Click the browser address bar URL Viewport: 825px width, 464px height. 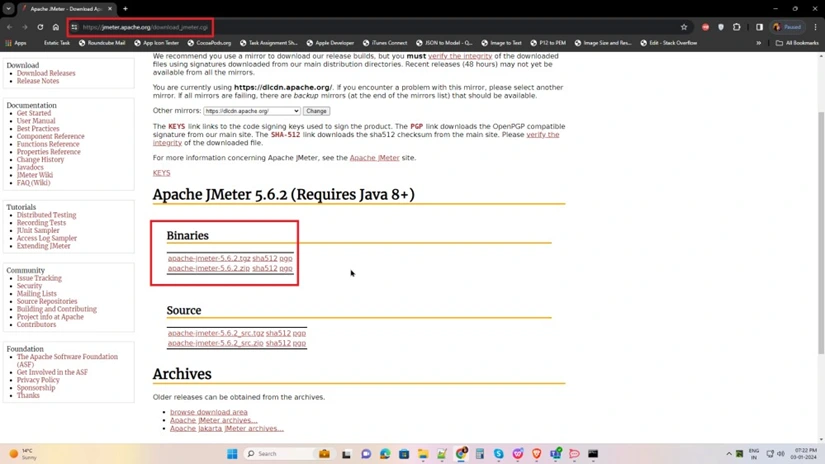[x=145, y=27]
